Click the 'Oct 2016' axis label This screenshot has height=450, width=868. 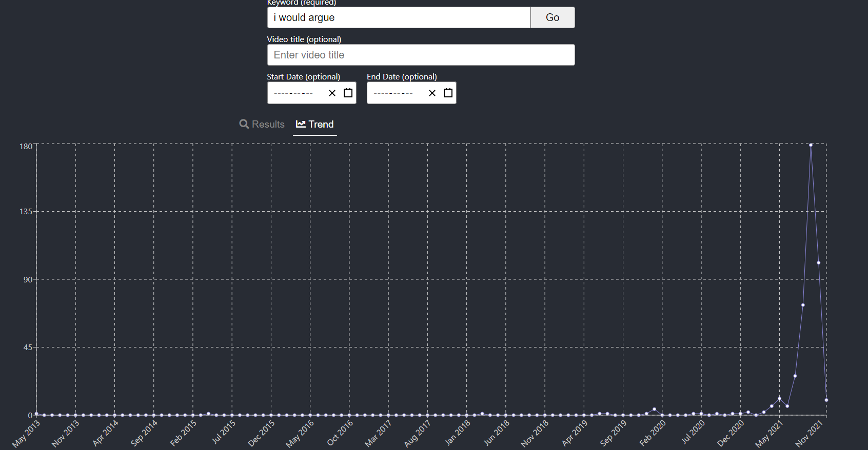340,433
